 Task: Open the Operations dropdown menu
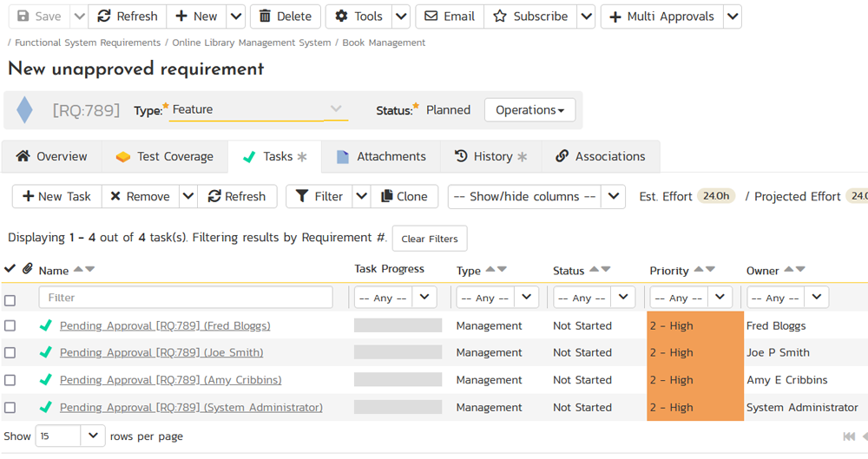(529, 110)
